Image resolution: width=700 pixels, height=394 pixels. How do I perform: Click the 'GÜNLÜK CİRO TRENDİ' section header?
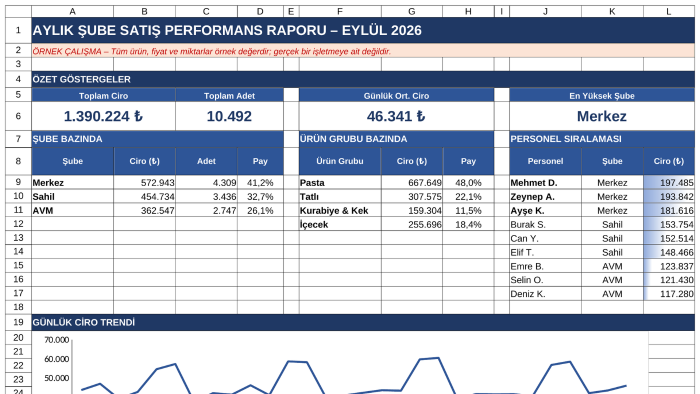(x=363, y=322)
